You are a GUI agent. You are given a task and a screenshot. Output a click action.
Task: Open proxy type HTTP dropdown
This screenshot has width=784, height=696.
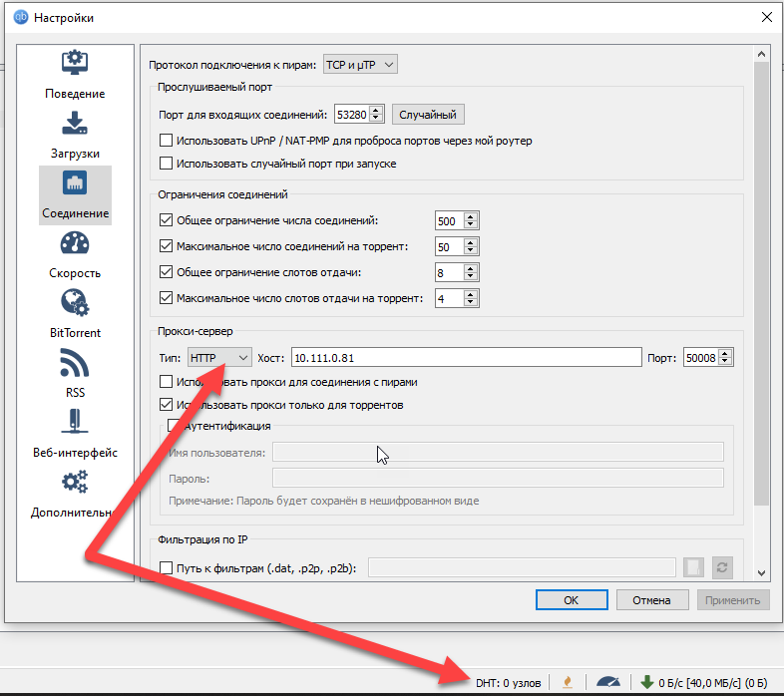pos(219,358)
